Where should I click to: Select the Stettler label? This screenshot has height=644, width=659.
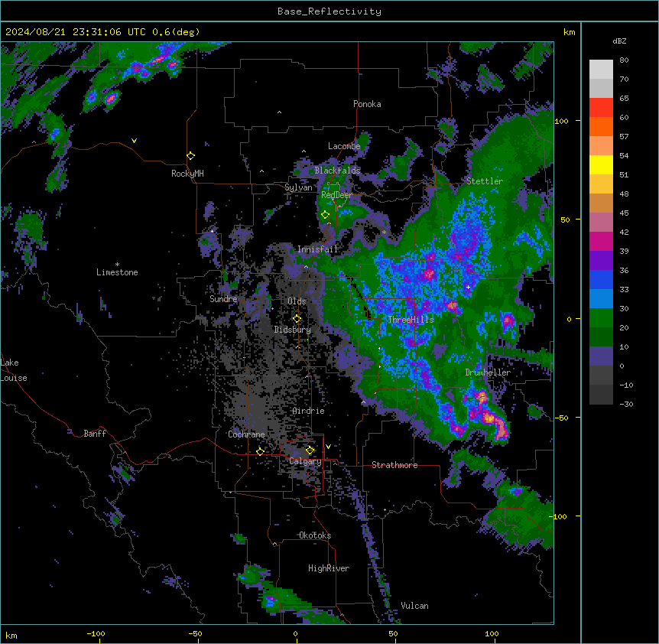coord(485,181)
